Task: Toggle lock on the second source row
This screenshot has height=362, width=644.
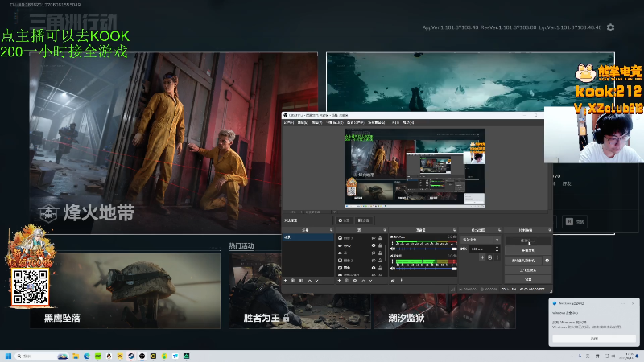Action: click(x=380, y=245)
